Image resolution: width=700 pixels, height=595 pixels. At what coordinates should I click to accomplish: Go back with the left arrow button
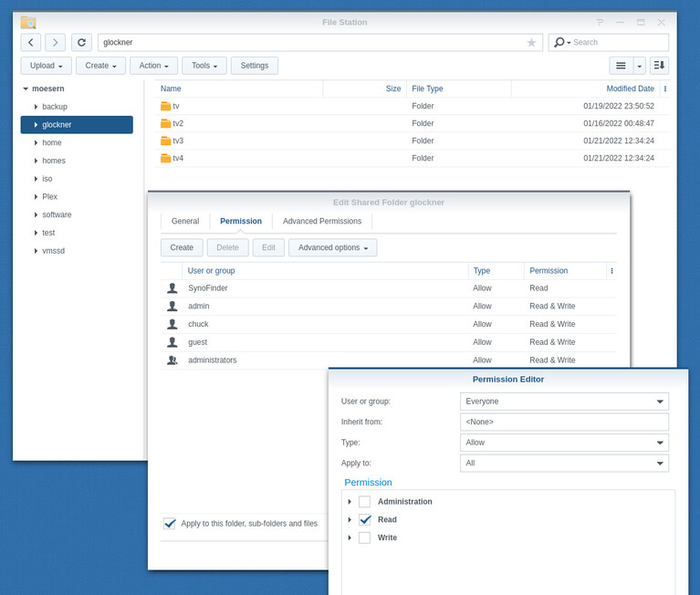[x=31, y=42]
